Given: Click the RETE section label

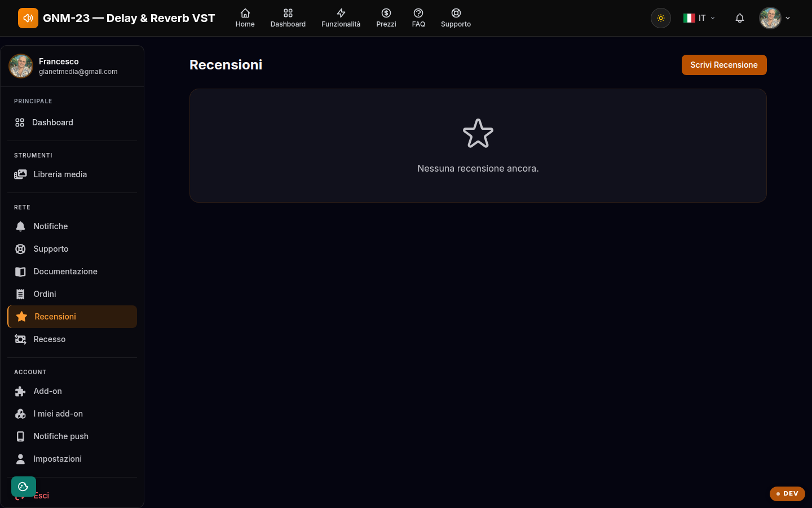Looking at the screenshot, I should point(22,207).
